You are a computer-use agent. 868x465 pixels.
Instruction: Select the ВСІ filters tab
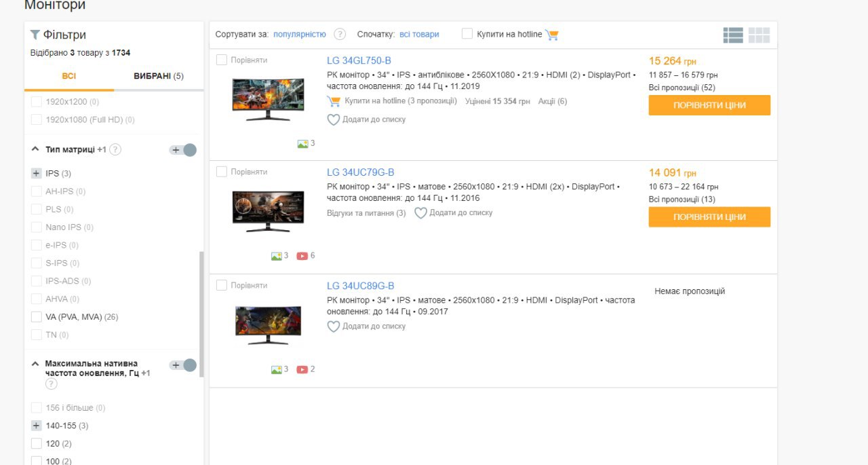pyautogui.click(x=69, y=76)
